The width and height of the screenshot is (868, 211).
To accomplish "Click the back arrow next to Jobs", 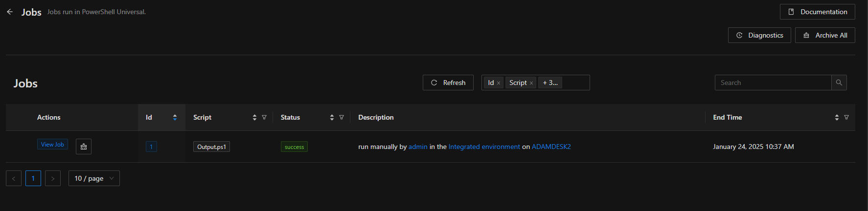I will tap(10, 12).
